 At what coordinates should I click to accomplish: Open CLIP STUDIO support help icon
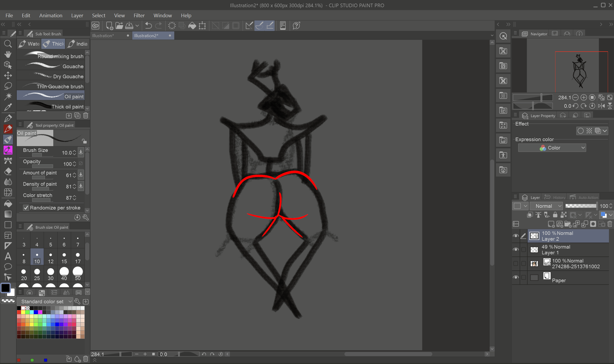tap(296, 25)
